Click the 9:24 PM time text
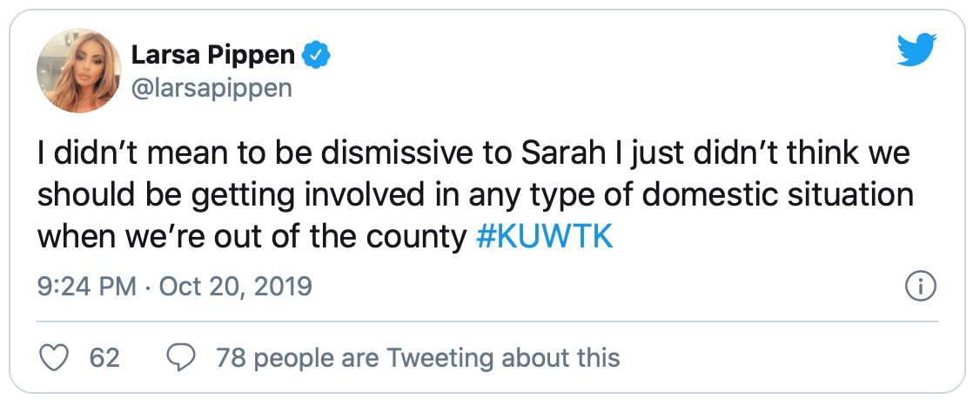980x406 pixels. coord(87,286)
